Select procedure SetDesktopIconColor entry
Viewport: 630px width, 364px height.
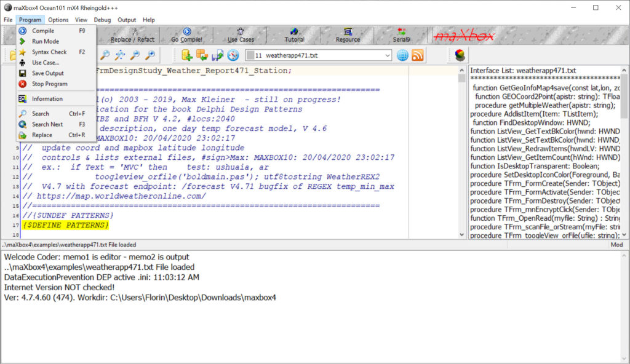[545, 175]
